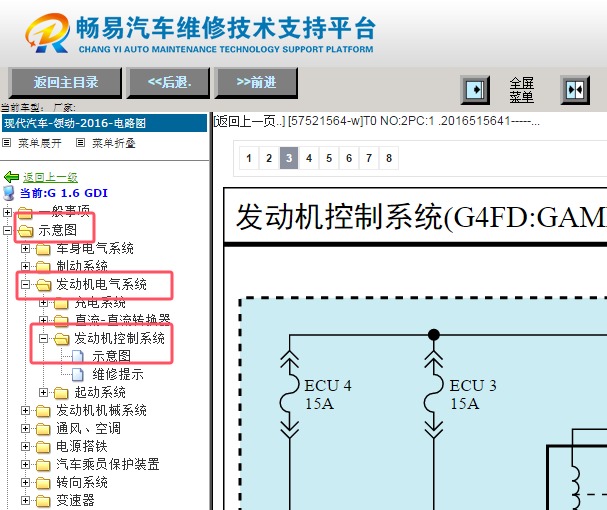Click the platform logo in the header
The width and height of the screenshot is (607, 510).
[x=200, y=33]
